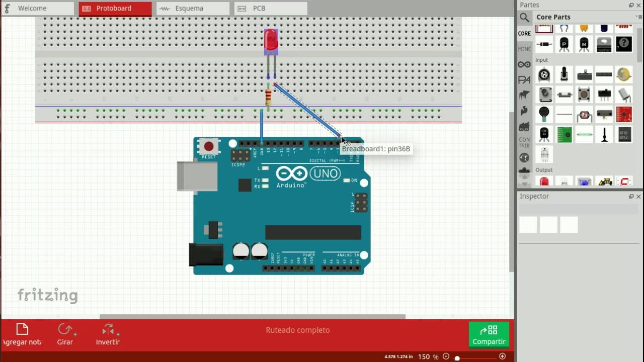
Task: Click the Agregar nota button
Action: point(22,335)
